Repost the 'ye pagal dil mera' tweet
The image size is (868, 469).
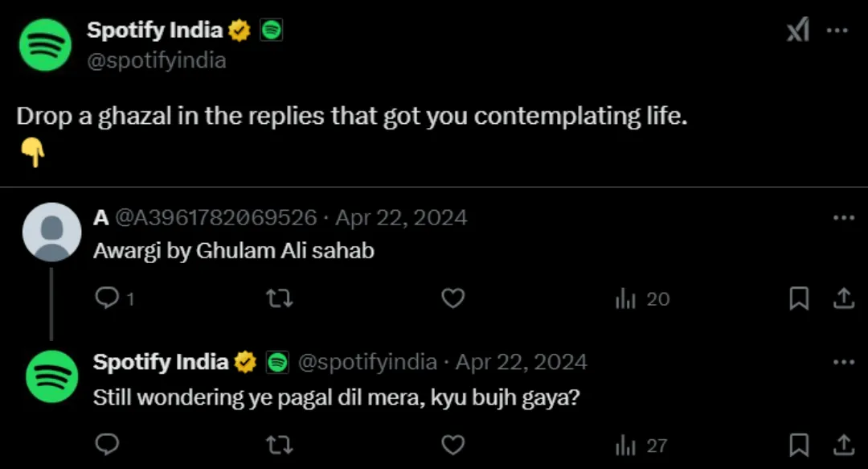tap(280, 445)
